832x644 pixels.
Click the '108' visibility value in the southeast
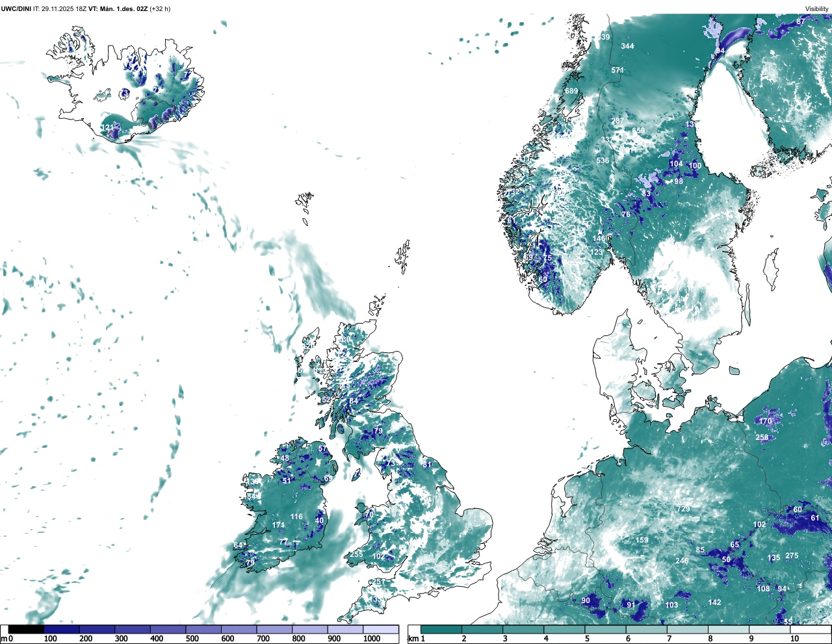coord(763,589)
